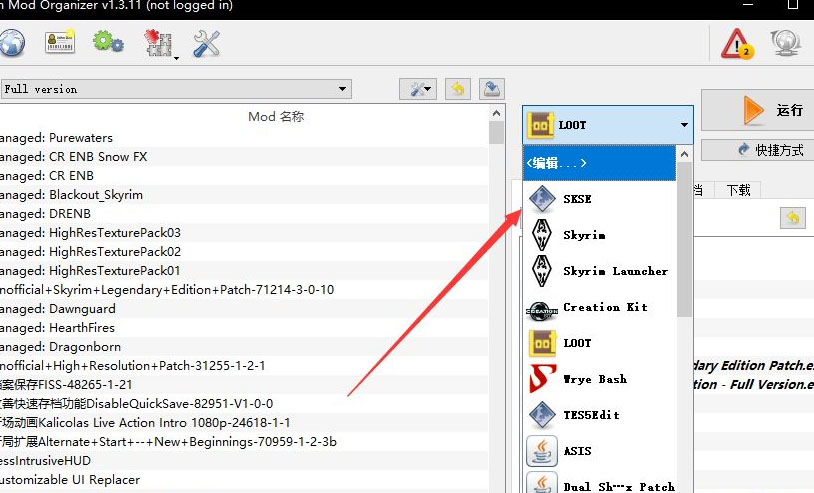This screenshot has width=814, height=493.
Task: Select ASIS in the executable list
Action: click(x=599, y=451)
